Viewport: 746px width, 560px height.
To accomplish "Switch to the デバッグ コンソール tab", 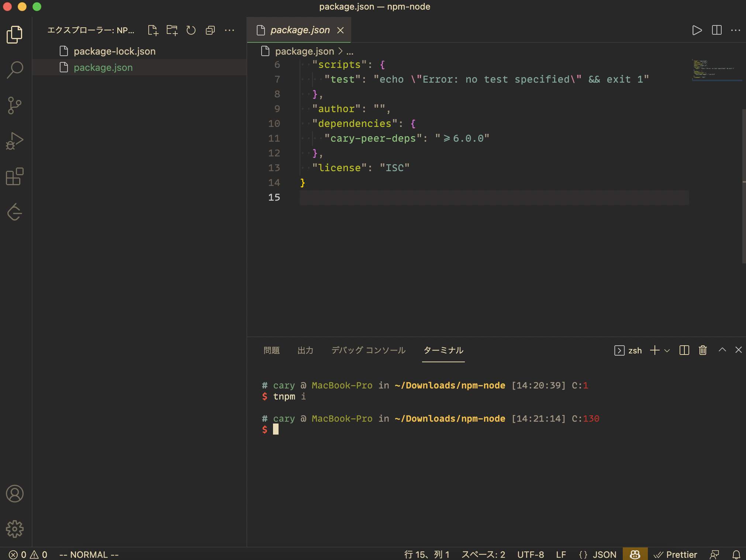I will coord(368,350).
